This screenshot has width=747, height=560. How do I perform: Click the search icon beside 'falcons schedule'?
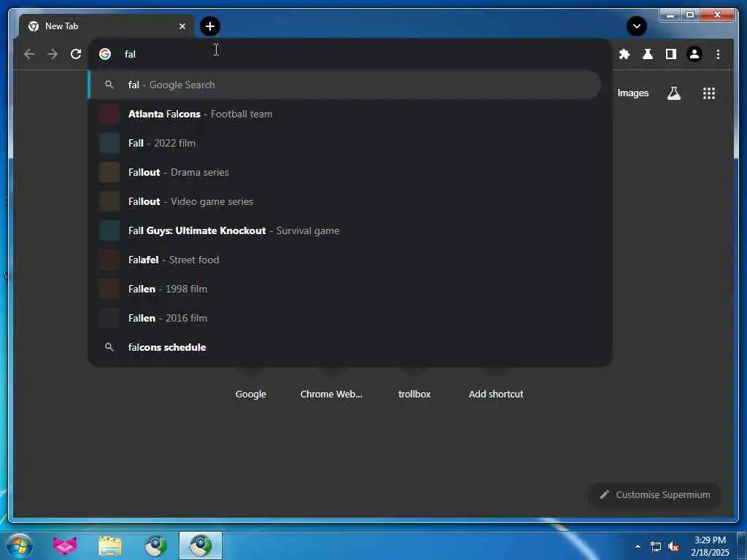click(x=109, y=348)
